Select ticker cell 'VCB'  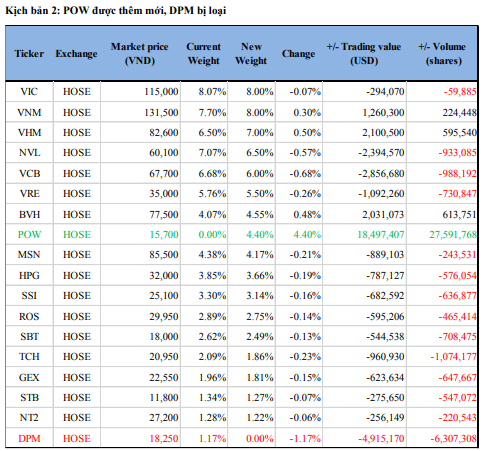pyautogui.click(x=29, y=174)
